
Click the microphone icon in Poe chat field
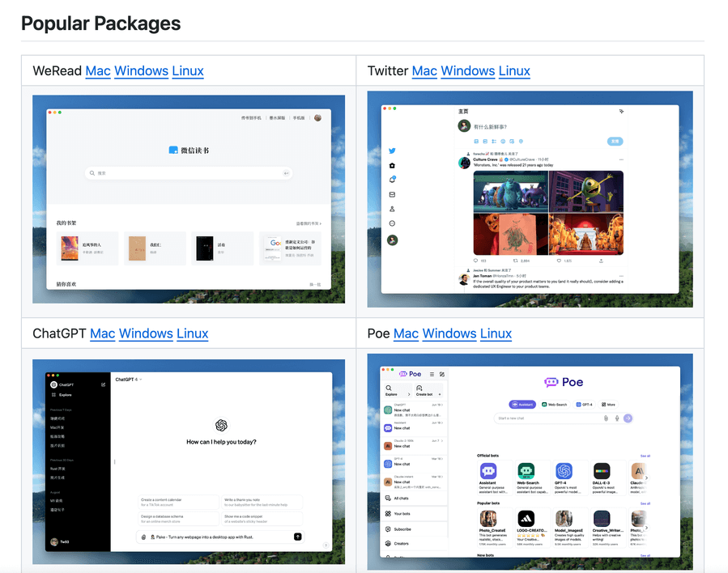tap(617, 418)
